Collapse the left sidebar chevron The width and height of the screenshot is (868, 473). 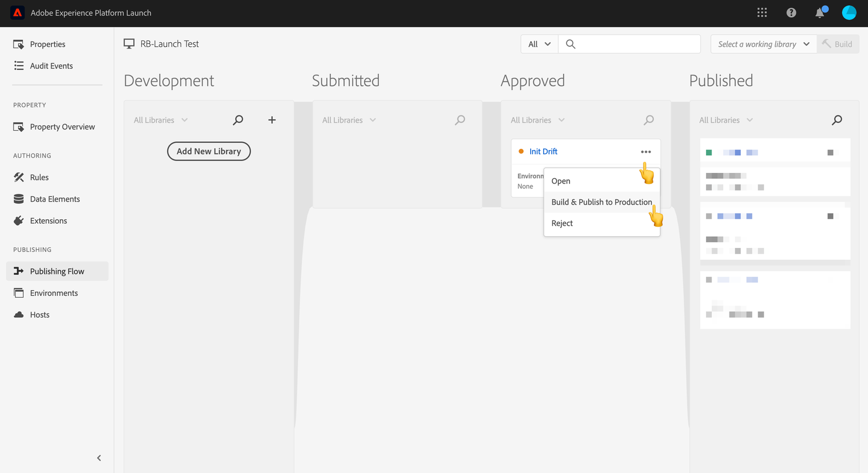tap(99, 458)
